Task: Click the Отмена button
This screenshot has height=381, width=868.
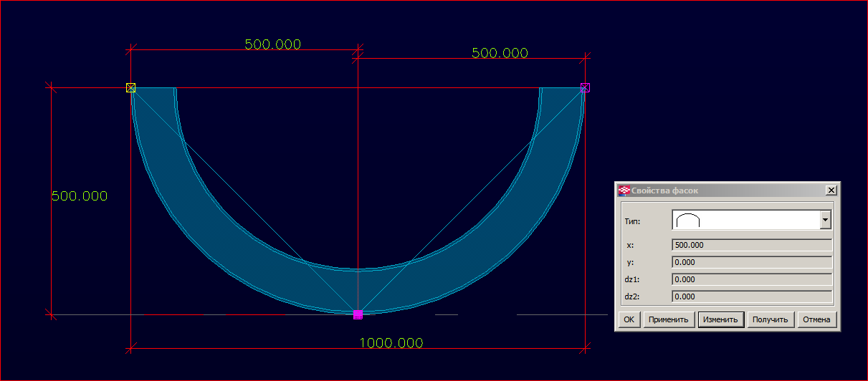Action: click(x=816, y=319)
